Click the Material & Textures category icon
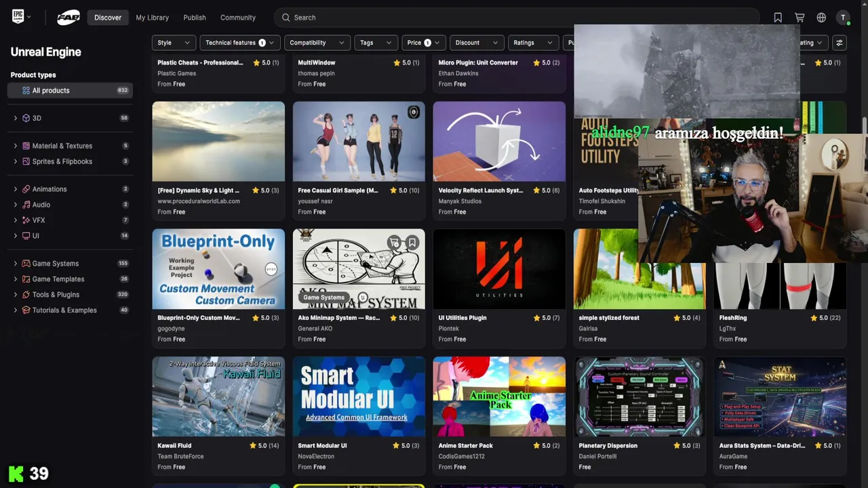This screenshot has height=488, width=868. 26,146
